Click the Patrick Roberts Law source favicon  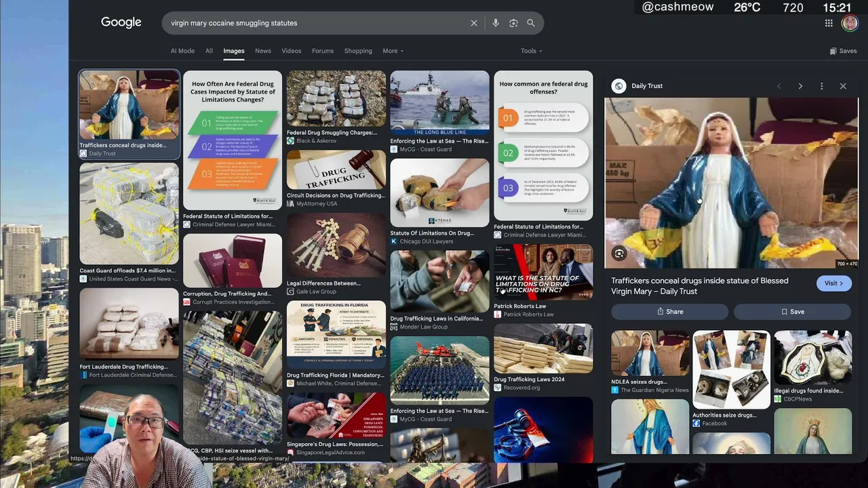coord(497,314)
